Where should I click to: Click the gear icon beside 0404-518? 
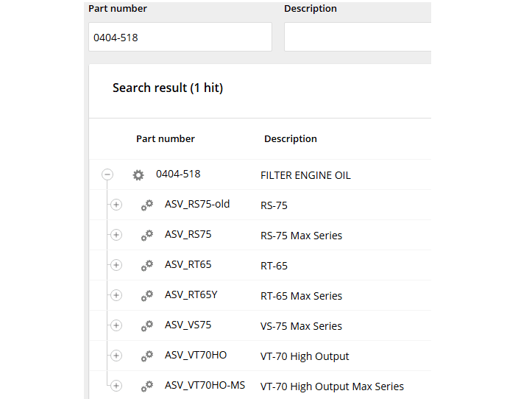138,175
